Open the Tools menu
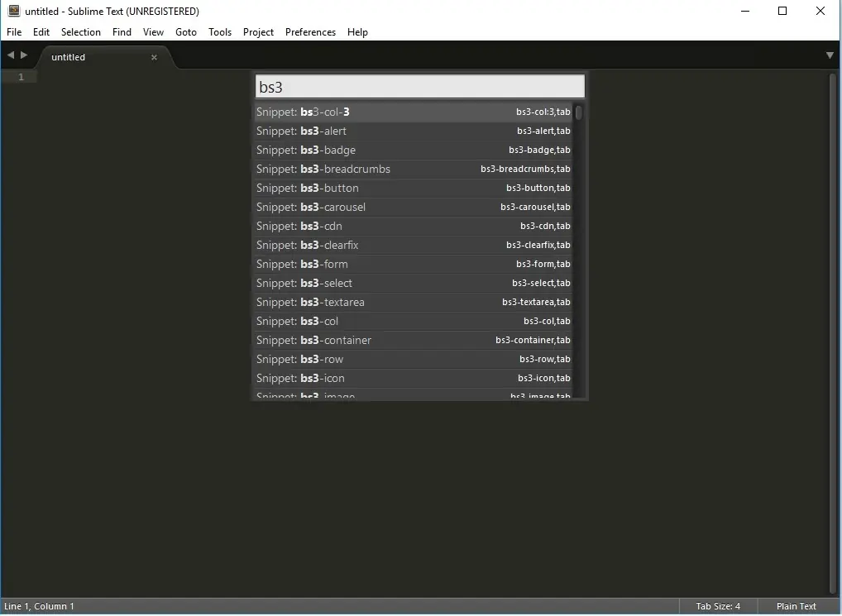Screen dimensions: 842x616 click(220, 32)
